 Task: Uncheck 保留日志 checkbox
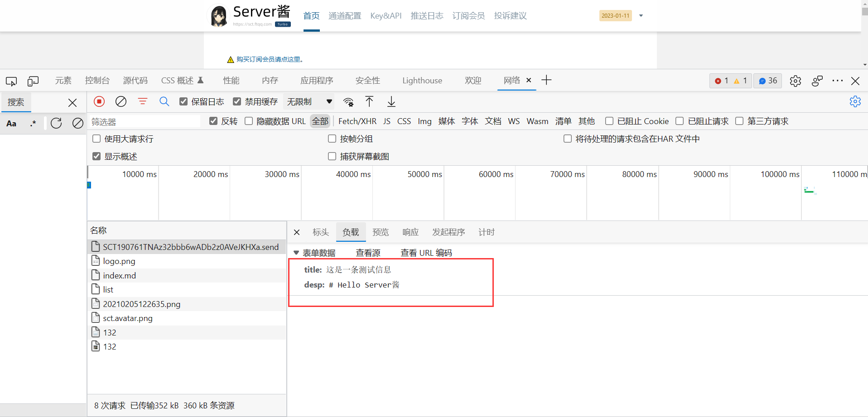click(183, 101)
